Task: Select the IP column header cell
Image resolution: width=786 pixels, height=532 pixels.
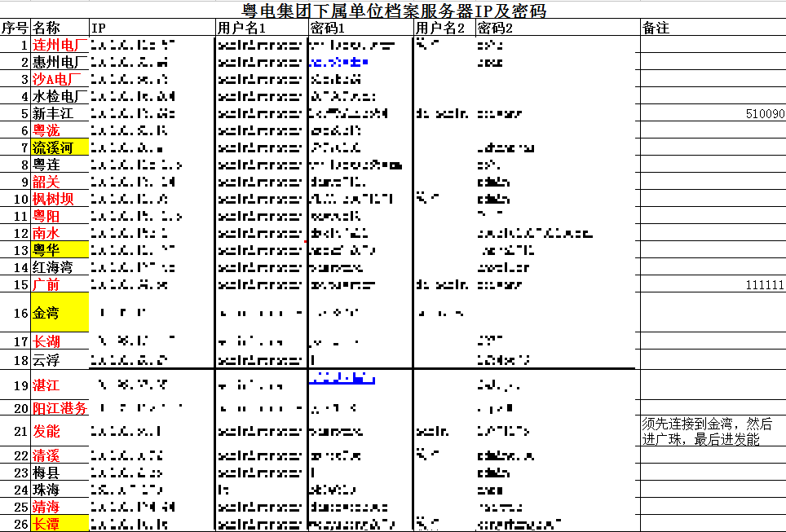Action: click(x=152, y=28)
